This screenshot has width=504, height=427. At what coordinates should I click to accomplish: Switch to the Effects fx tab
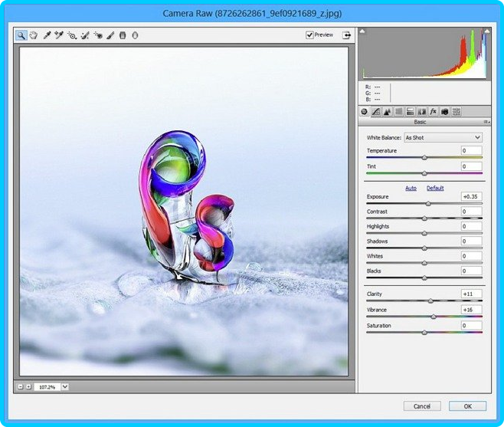(x=434, y=112)
